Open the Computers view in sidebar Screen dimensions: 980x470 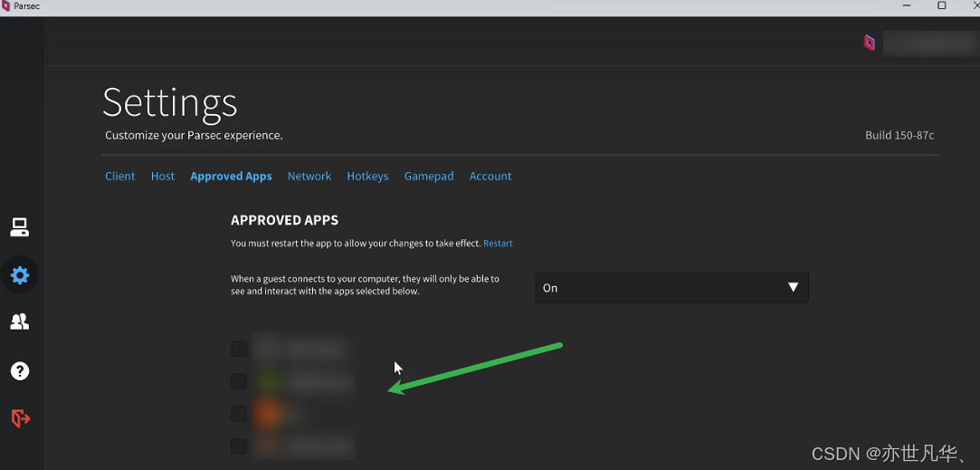click(x=19, y=227)
